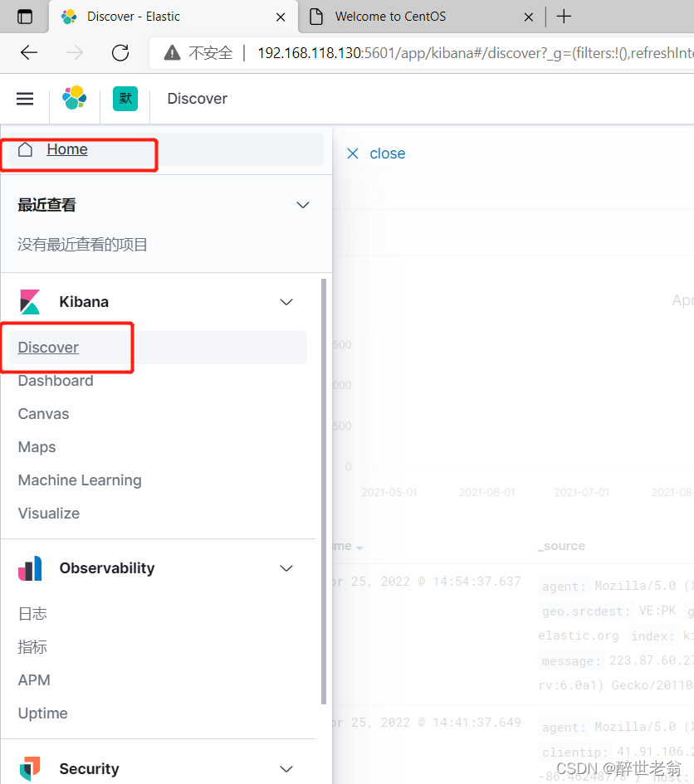The image size is (694, 784).
Task: Collapse the Security section chevron
Action: point(286,769)
